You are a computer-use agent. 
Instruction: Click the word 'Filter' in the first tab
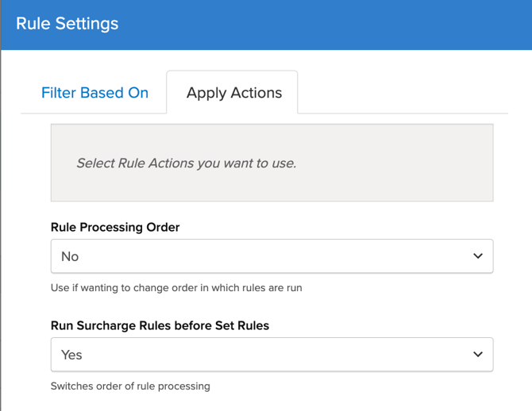point(58,93)
